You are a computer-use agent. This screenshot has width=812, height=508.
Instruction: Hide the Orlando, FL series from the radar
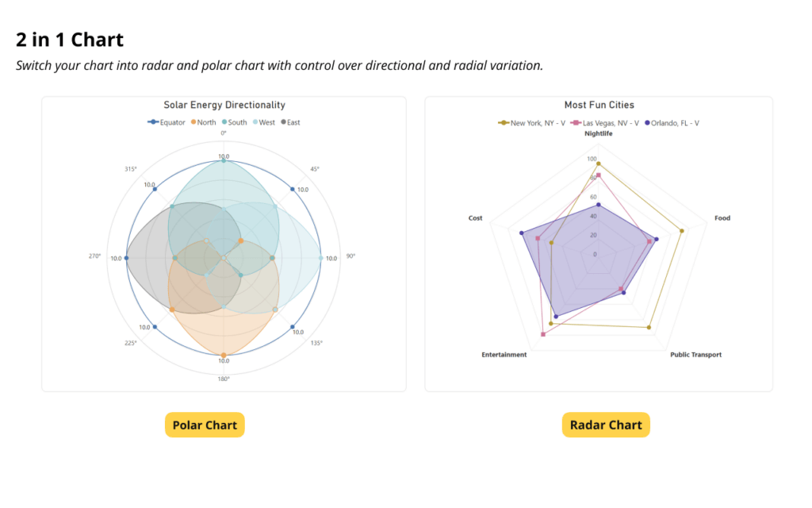coord(674,123)
